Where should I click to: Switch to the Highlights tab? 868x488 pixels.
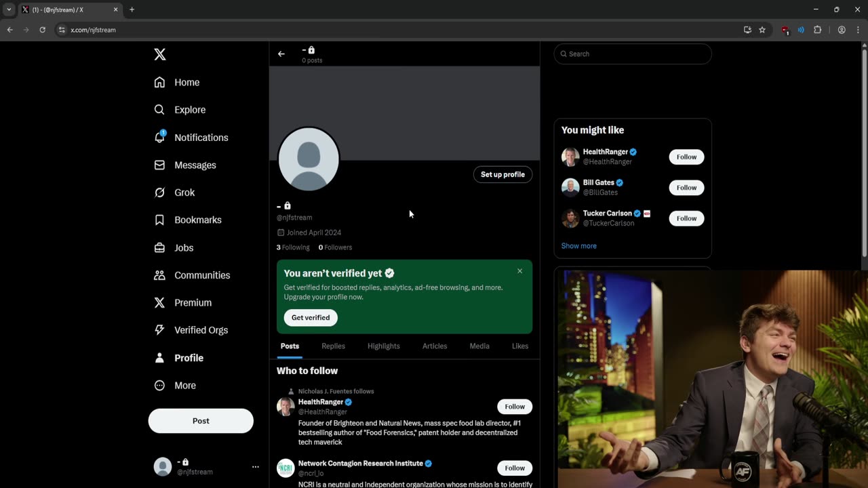384,346
